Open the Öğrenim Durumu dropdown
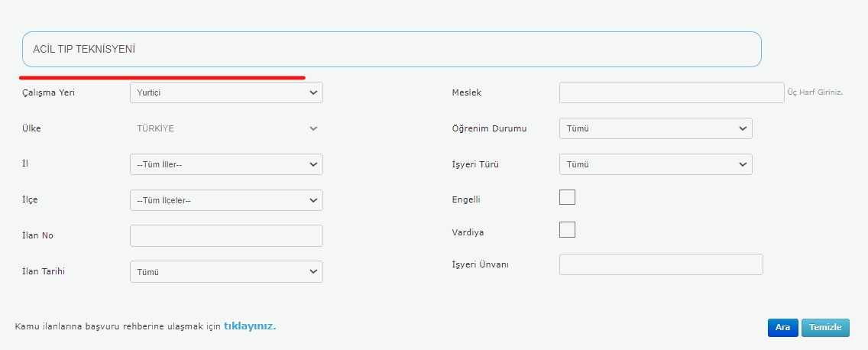This screenshot has width=868, height=350. pyautogui.click(x=656, y=128)
